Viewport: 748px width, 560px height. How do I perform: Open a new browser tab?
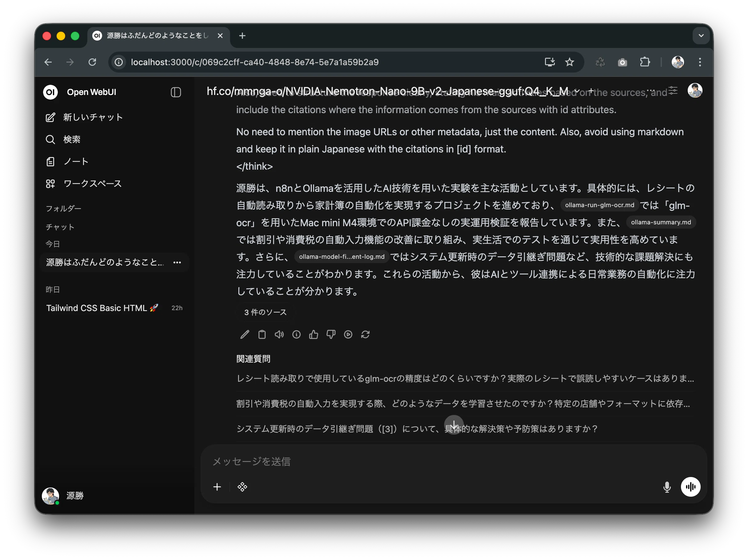click(x=242, y=36)
